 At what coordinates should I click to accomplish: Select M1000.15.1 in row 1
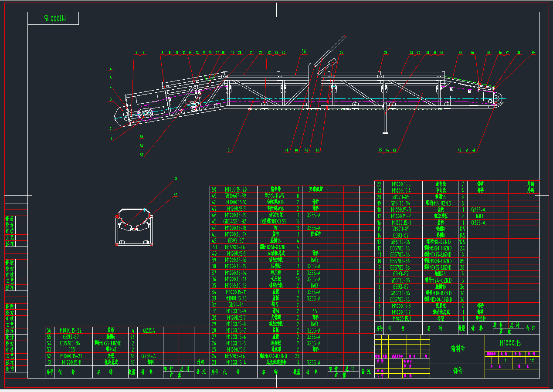click(x=401, y=318)
